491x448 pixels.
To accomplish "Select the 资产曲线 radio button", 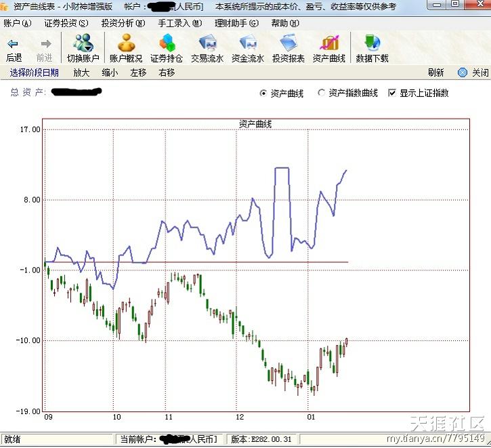I will pos(264,93).
